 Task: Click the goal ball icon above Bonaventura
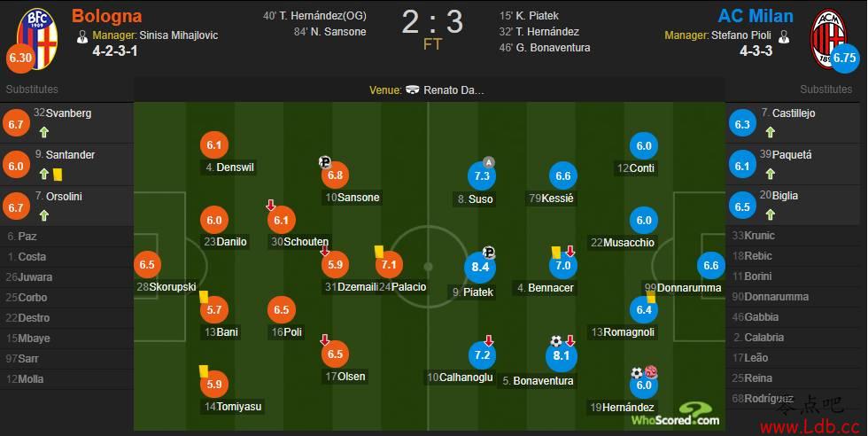pos(556,341)
